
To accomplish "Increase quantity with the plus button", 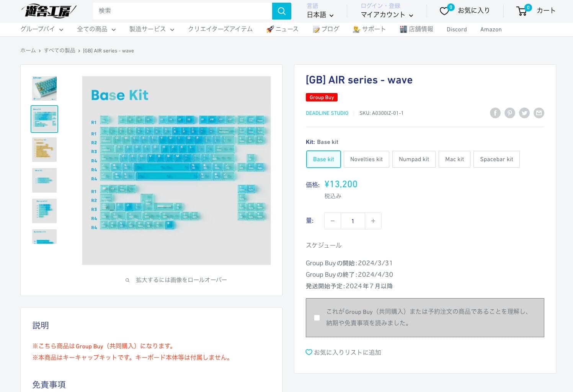I will click(x=373, y=221).
